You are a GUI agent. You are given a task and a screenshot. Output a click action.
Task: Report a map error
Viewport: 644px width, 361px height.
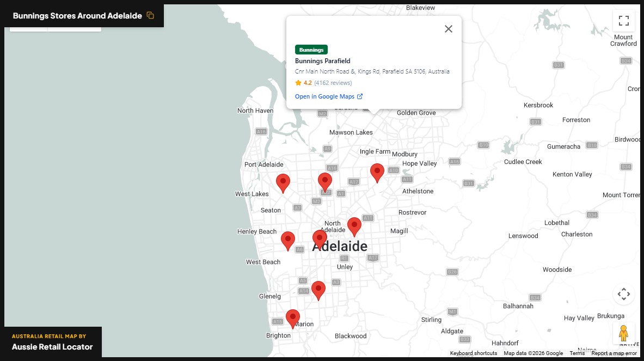(x=614, y=353)
